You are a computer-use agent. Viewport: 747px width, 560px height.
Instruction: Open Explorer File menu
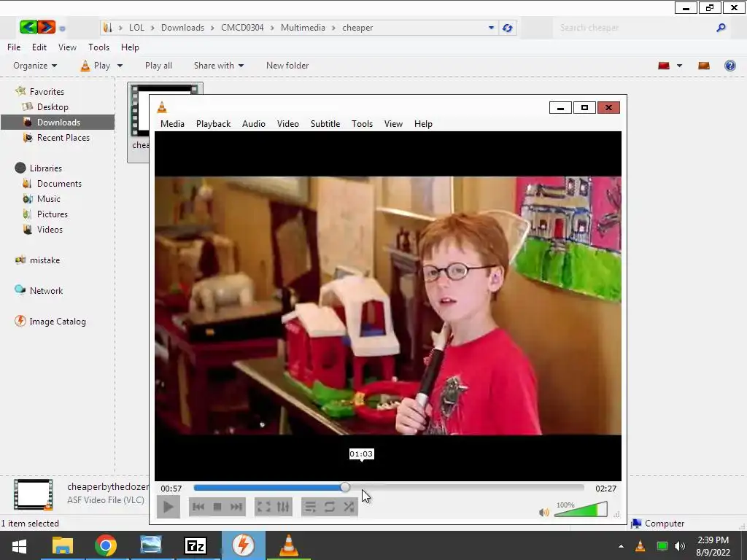click(x=14, y=47)
